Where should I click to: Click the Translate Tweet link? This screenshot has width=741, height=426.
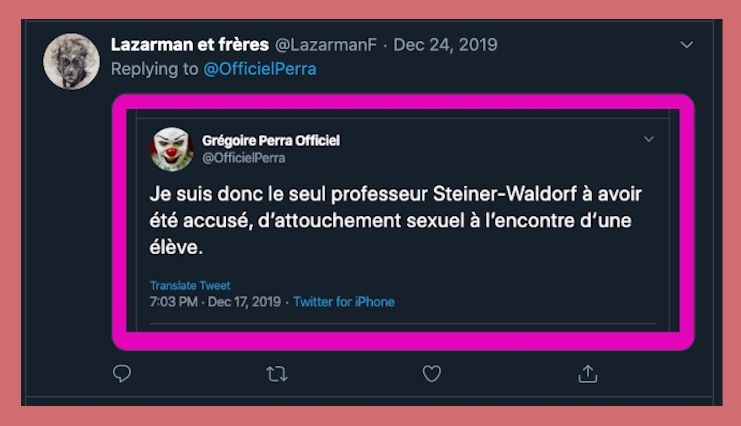[190, 285]
